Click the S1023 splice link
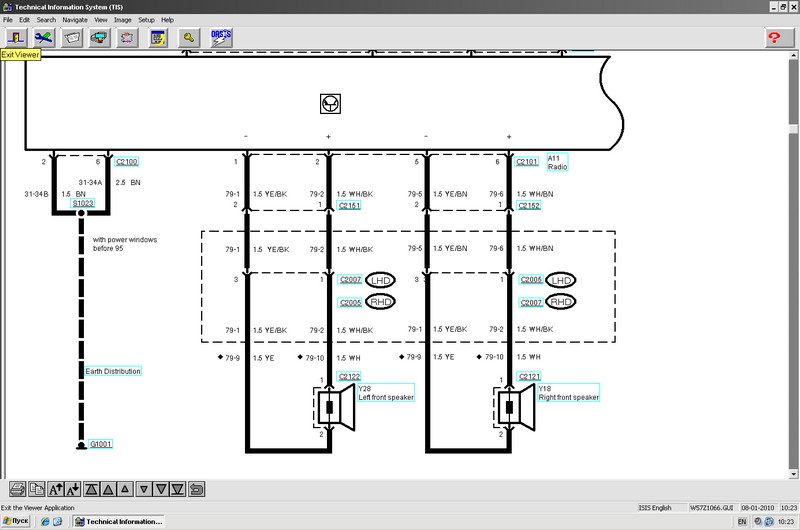800x530 pixels. tap(82, 204)
